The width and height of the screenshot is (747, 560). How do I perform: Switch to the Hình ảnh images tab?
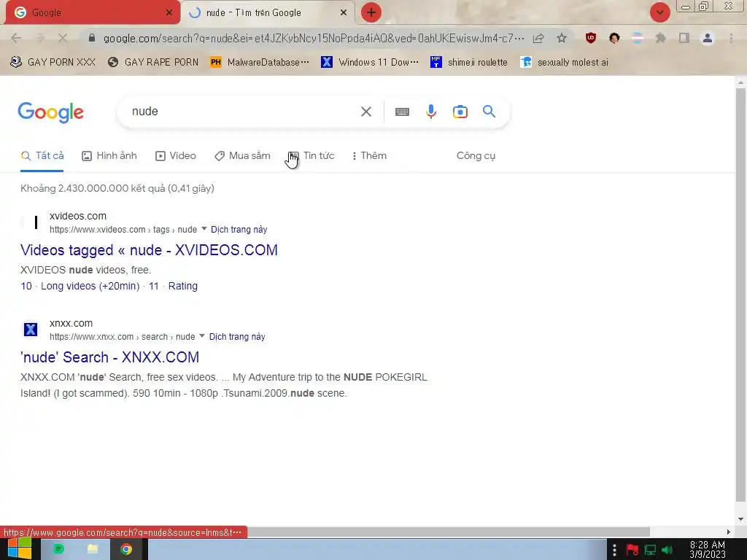(x=109, y=156)
